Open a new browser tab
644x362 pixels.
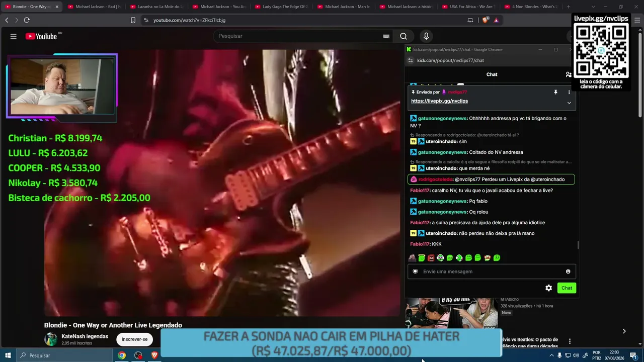(569, 7)
